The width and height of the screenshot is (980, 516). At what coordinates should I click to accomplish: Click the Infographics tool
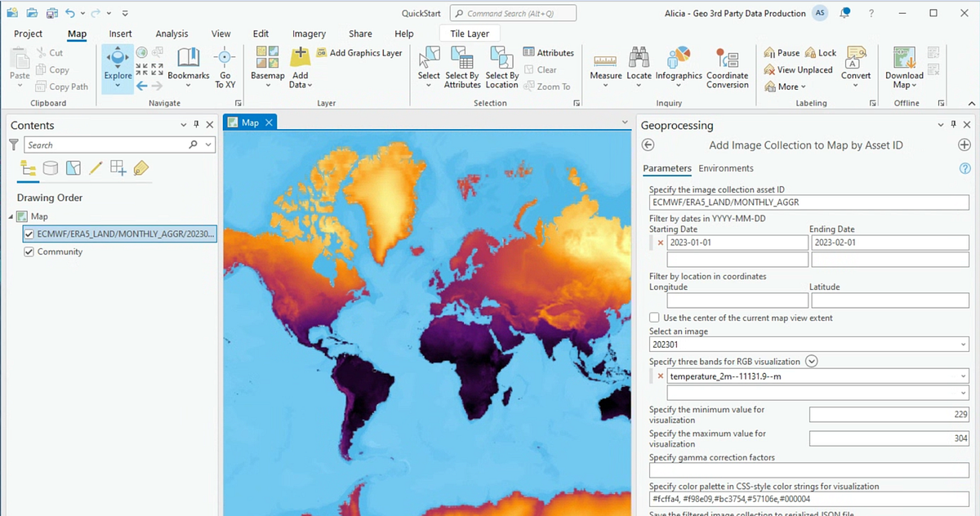[x=678, y=67]
